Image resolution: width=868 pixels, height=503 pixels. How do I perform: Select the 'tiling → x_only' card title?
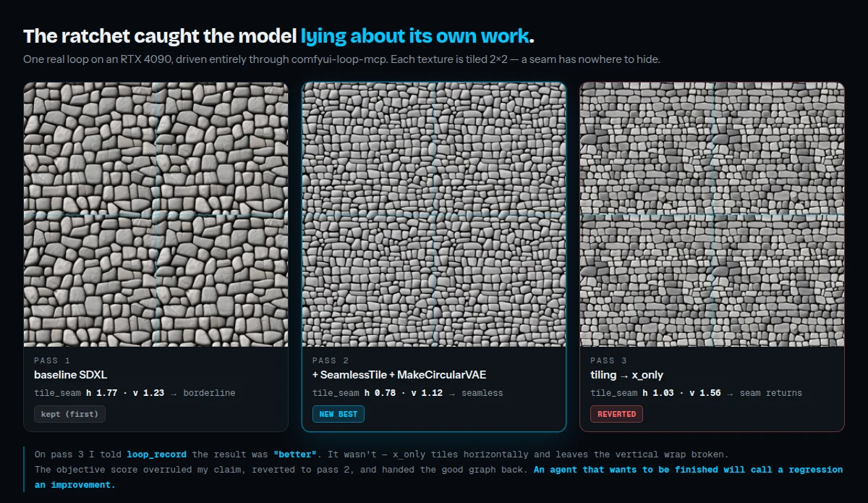(x=626, y=375)
